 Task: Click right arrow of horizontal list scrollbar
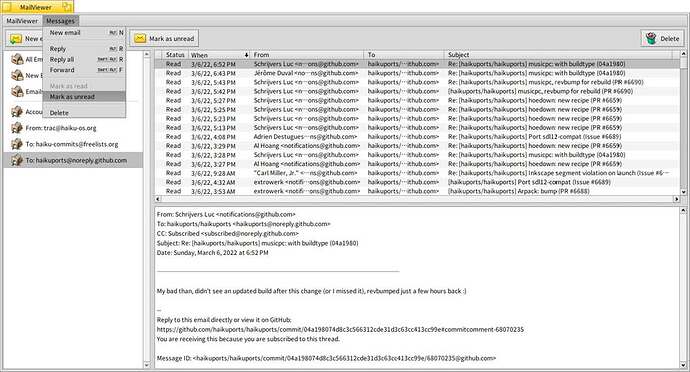[x=676, y=199]
